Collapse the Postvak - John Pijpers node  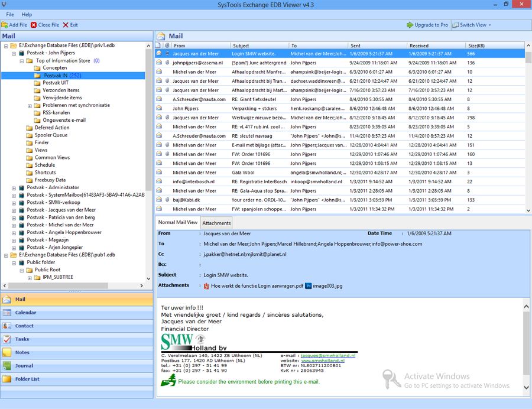click(14, 53)
